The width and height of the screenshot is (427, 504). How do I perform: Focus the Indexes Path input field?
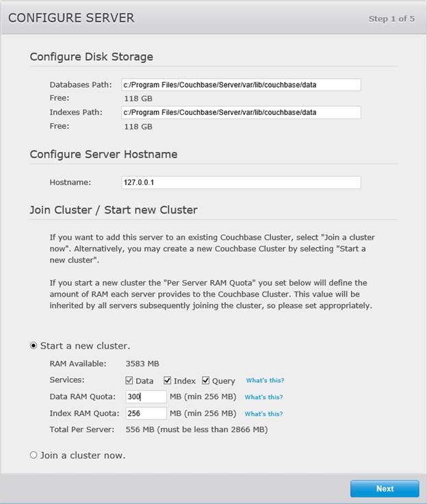click(241, 112)
